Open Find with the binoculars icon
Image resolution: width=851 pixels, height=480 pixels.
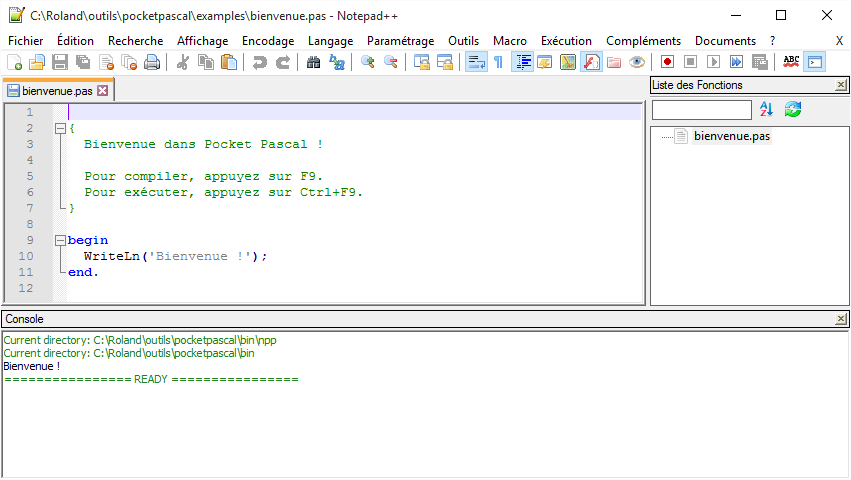tap(313, 62)
